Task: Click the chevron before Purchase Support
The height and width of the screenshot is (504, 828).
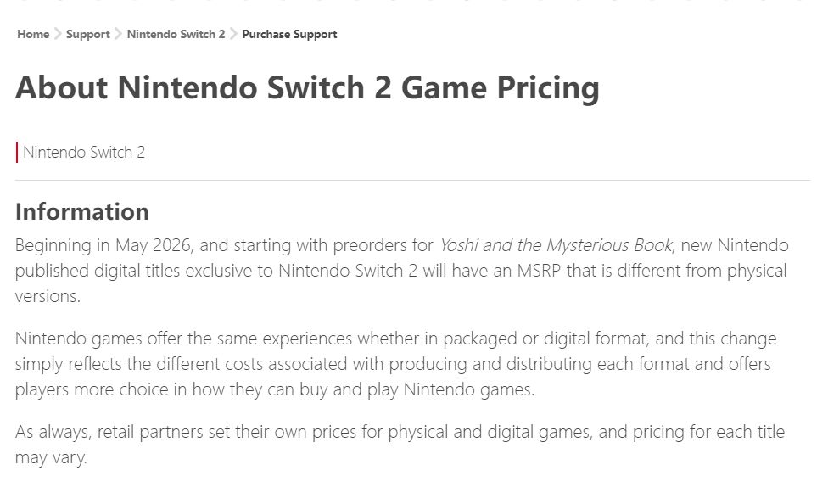Action: (233, 35)
